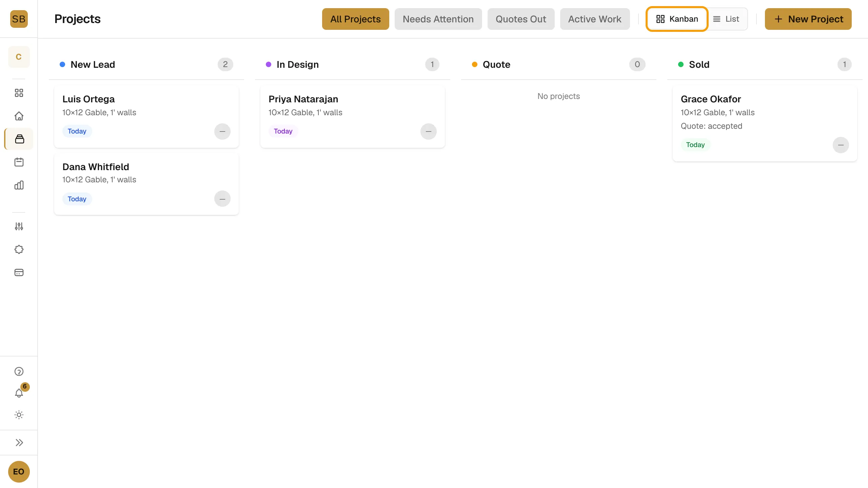868x488 pixels.
Task: Open the Priya Natarajan project card
Action: click(x=353, y=117)
